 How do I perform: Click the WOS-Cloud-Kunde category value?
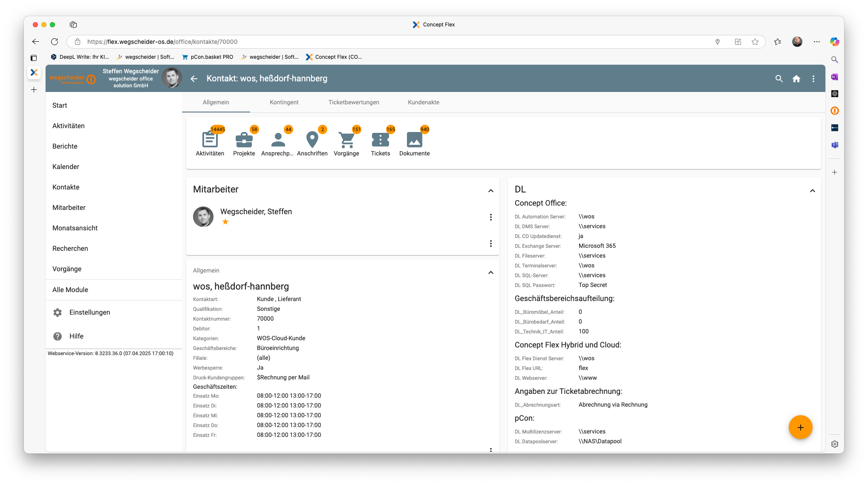pyautogui.click(x=281, y=339)
